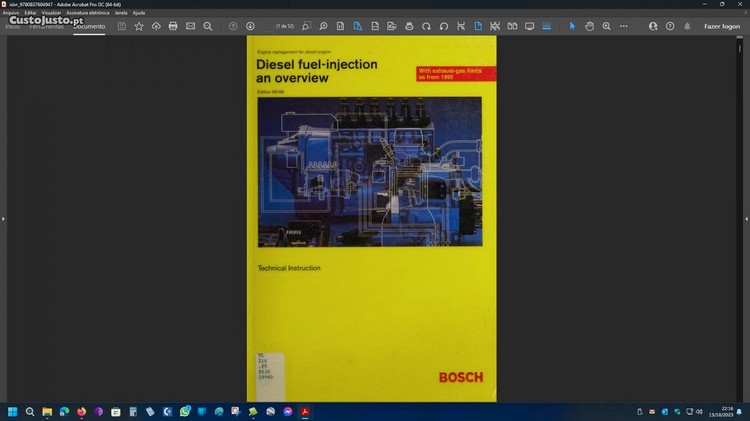Click the page number input field
This screenshot has height=421, width=750.
tap(282, 26)
